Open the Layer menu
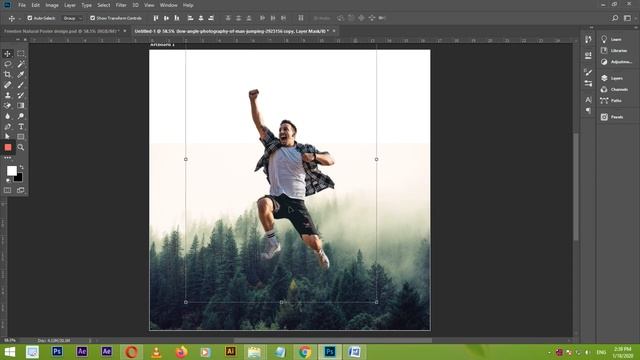The image size is (640, 360). pyautogui.click(x=70, y=5)
